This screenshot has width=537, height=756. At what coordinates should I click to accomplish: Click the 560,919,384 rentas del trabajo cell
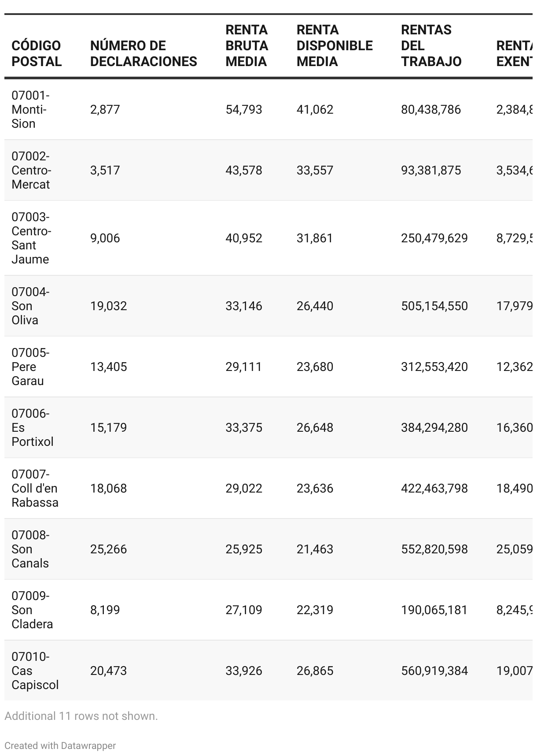click(434, 671)
